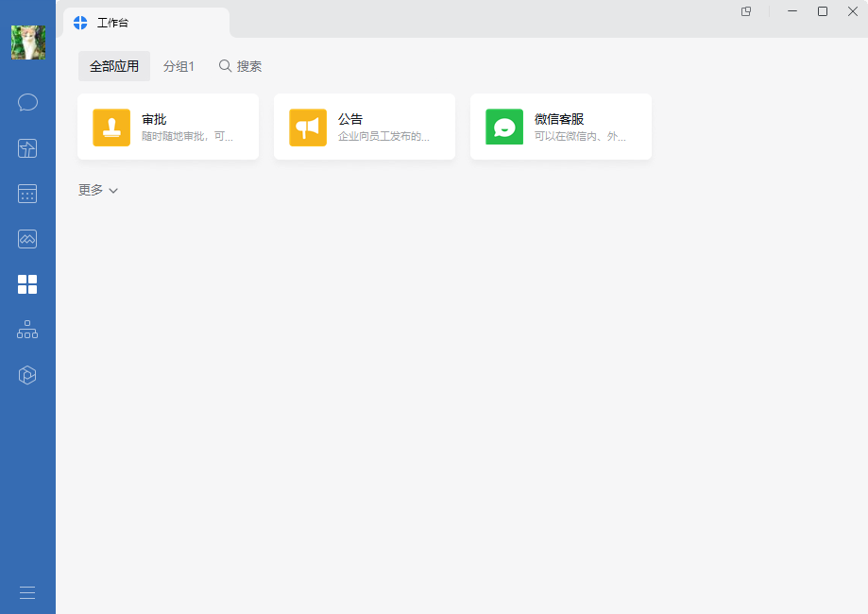Open Messages via the chat bubble icon

[27, 102]
